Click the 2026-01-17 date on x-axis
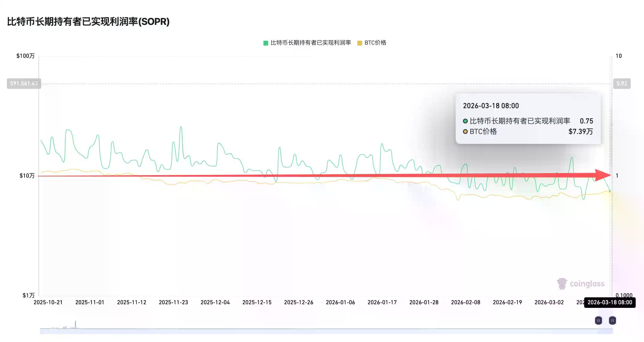The image size is (644, 342). 382,302
